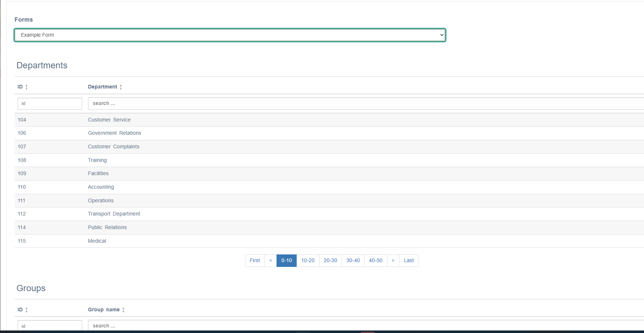Image resolution: width=644 pixels, height=333 pixels.
Task: Select the Accounting department row
Action: point(329,187)
